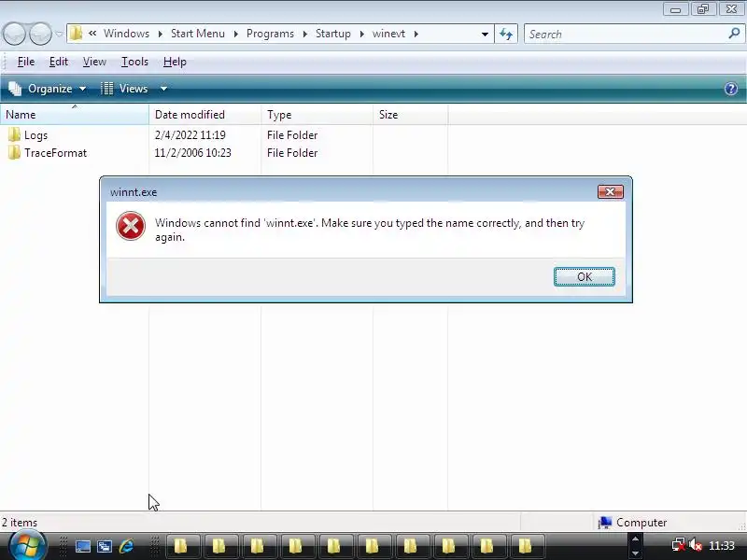747x560 pixels.
Task: Click Show Desktop quick launch icon
Action: pyautogui.click(x=82, y=546)
